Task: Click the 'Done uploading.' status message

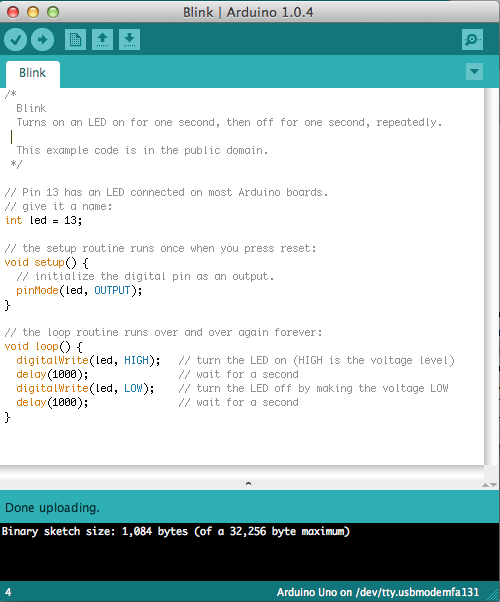Action: (x=52, y=508)
